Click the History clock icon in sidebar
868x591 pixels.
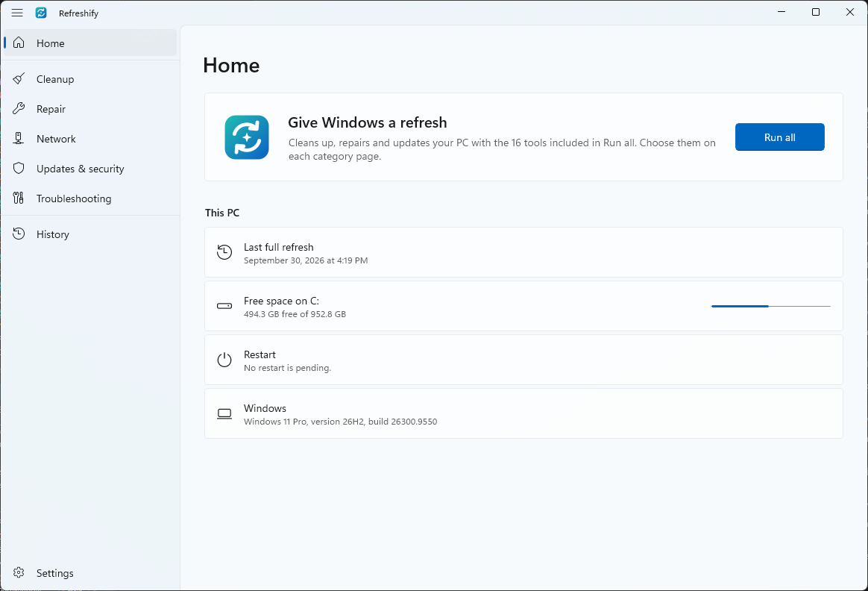pyautogui.click(x=19, y=234)
